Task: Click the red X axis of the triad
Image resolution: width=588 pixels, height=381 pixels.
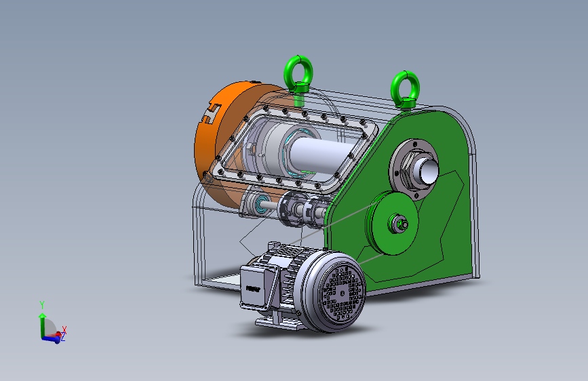Action: tap(58, 334)
